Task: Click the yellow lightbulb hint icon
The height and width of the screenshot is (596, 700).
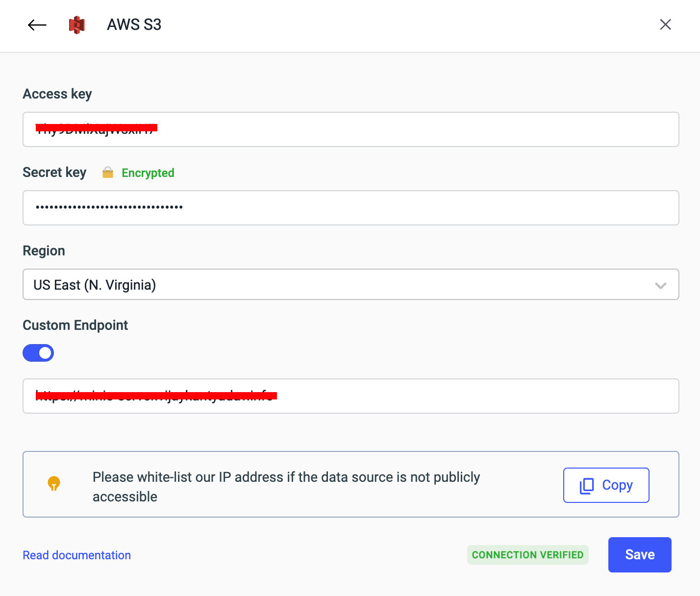Action: (x=54, y=484)
